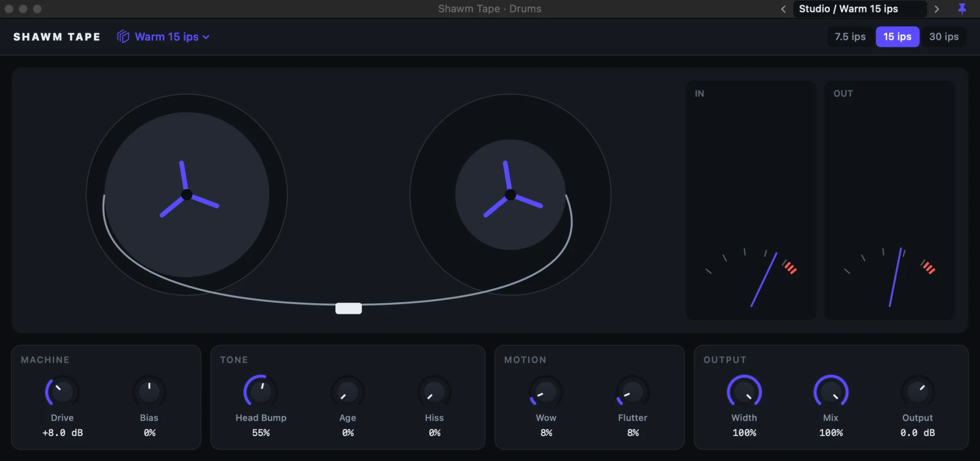Click the MACHINE section label
980x461 pixels.
[x=45, y=360]
